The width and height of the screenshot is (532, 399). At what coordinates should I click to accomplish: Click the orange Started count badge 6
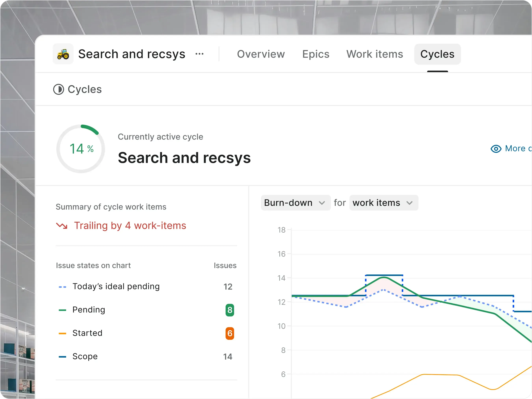pos(230,333)
